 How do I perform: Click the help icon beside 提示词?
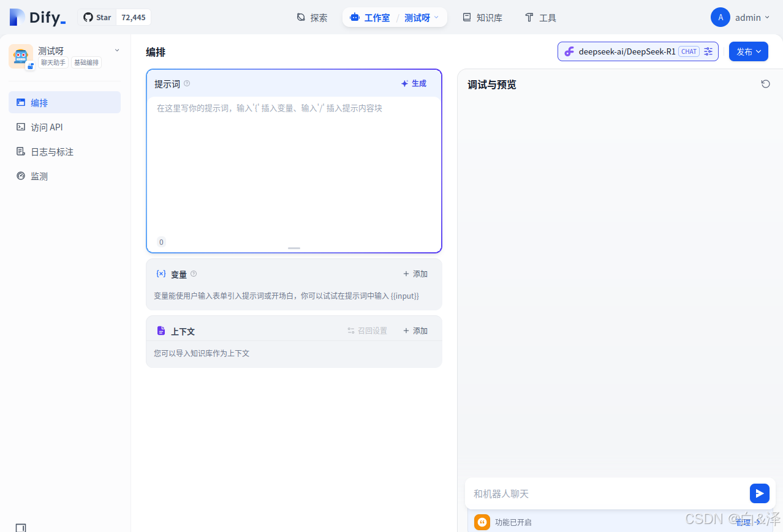pos(187,84)
